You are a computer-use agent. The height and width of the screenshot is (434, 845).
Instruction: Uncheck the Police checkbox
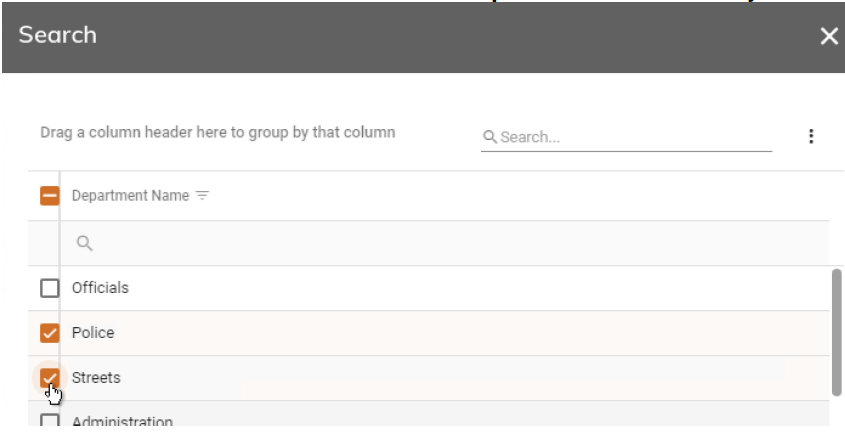(48, 333)
